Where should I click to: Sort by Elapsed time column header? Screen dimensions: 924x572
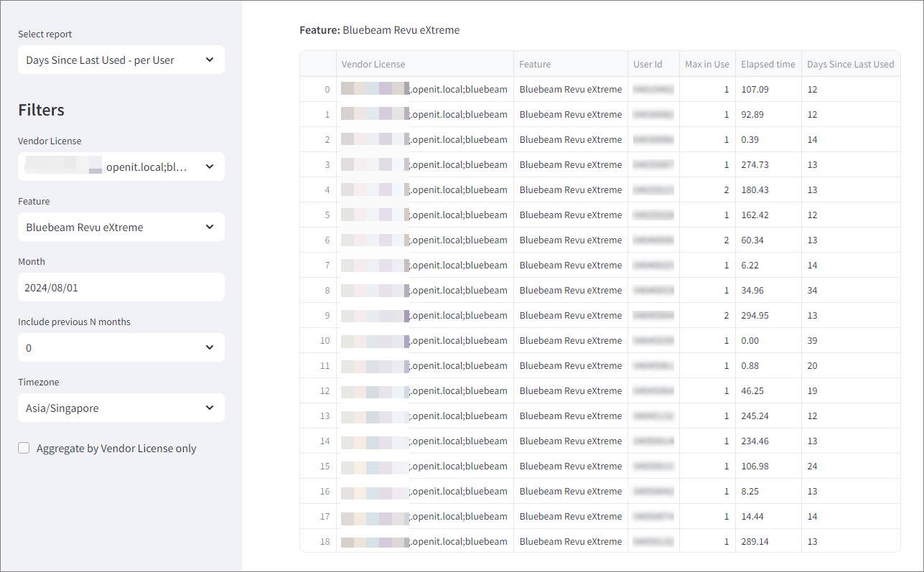tap(767, 64)
